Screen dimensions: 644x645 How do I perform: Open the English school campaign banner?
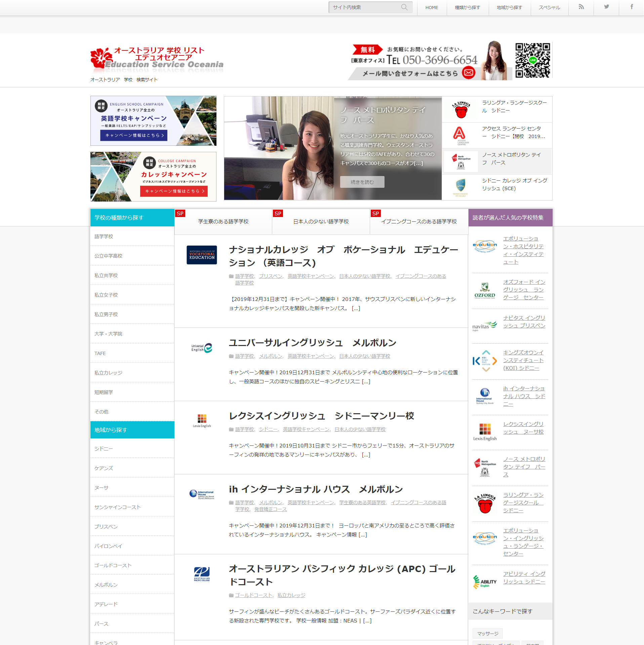[153, 121]
